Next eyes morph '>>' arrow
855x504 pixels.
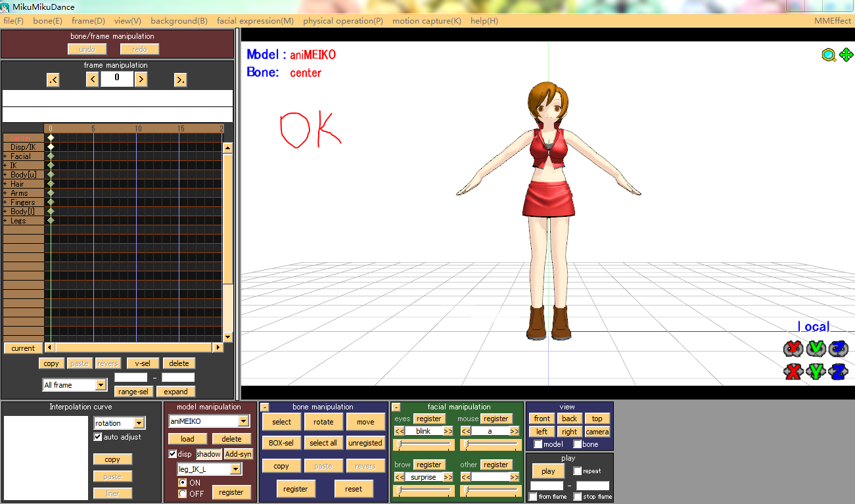click(448, 431)
